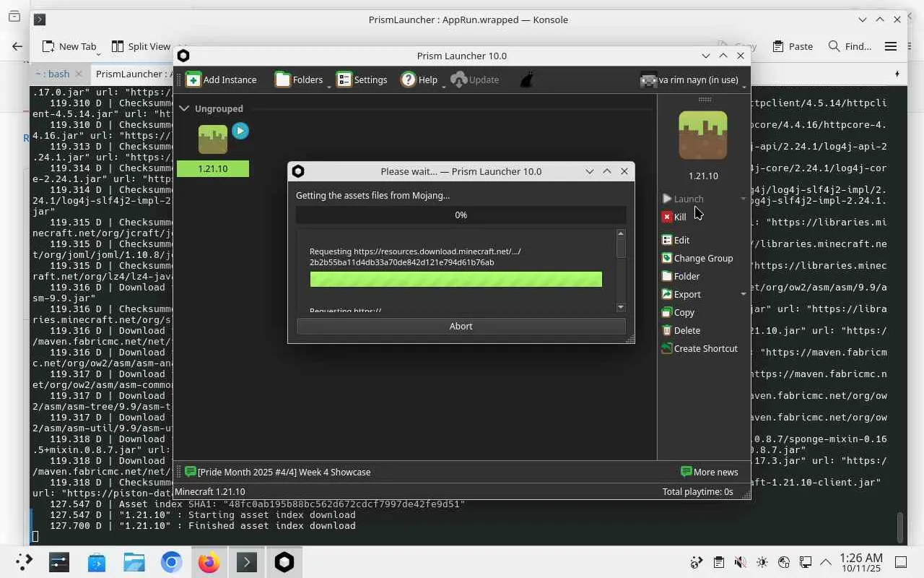Open the Konsole hamburger menu
Viewport: 924px width, 578px height.
tap(891, 46)
